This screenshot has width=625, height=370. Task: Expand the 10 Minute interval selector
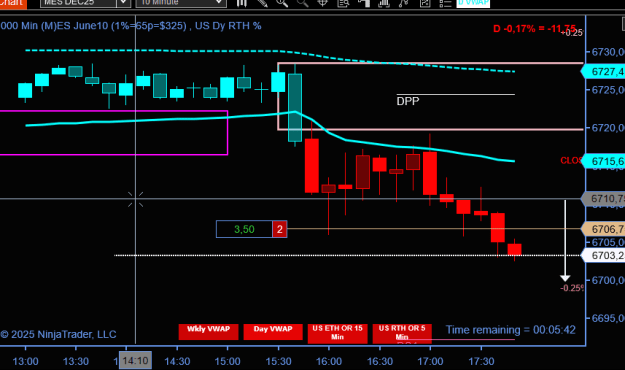tap(181, 3)
